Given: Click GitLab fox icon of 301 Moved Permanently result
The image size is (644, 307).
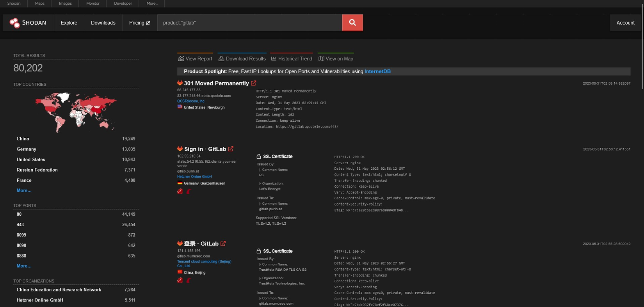Looking at the screenshot, I should coord(180,83).
